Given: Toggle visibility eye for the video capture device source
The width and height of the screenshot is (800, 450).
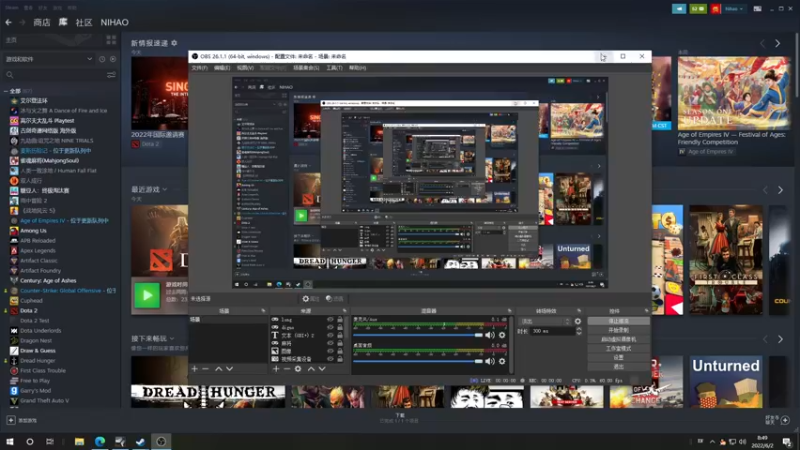Looking at the screenshot, I should pyautogui.click(x=330, y=359).
